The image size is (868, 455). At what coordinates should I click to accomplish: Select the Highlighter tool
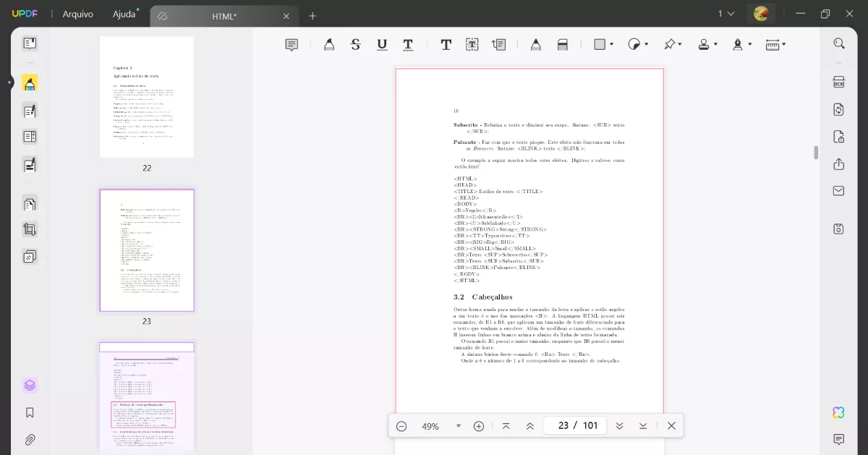tap(329, 44)
